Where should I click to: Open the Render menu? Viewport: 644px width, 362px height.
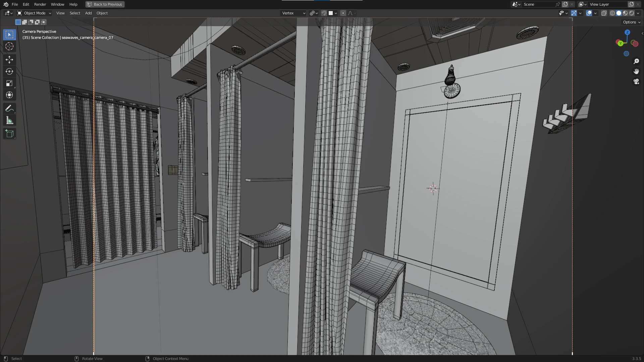pos(40,4)
